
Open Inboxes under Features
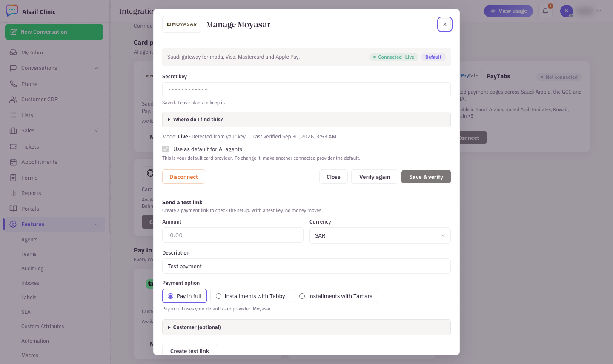(30, 283)
